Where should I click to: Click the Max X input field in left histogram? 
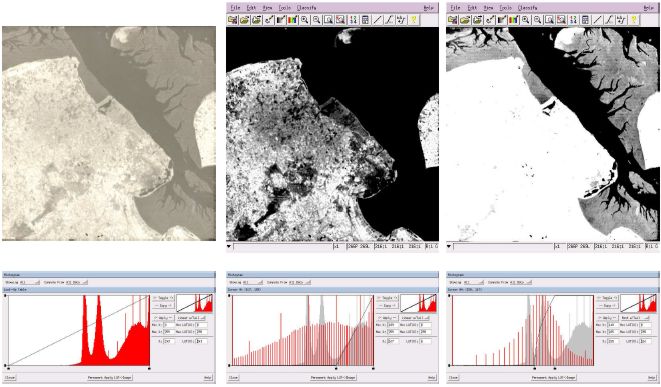[x=169, y=332]
